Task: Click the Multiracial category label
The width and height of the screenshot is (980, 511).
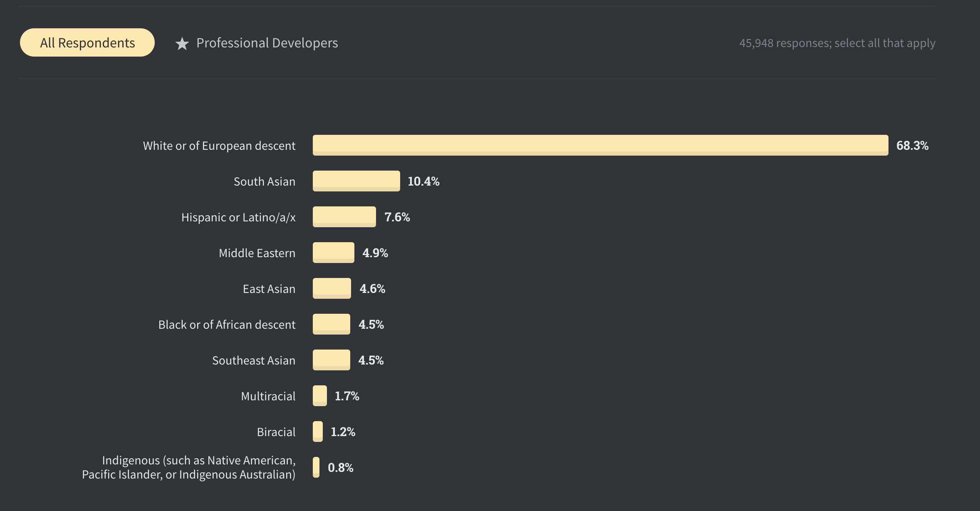Action: [x=268, y=396]
